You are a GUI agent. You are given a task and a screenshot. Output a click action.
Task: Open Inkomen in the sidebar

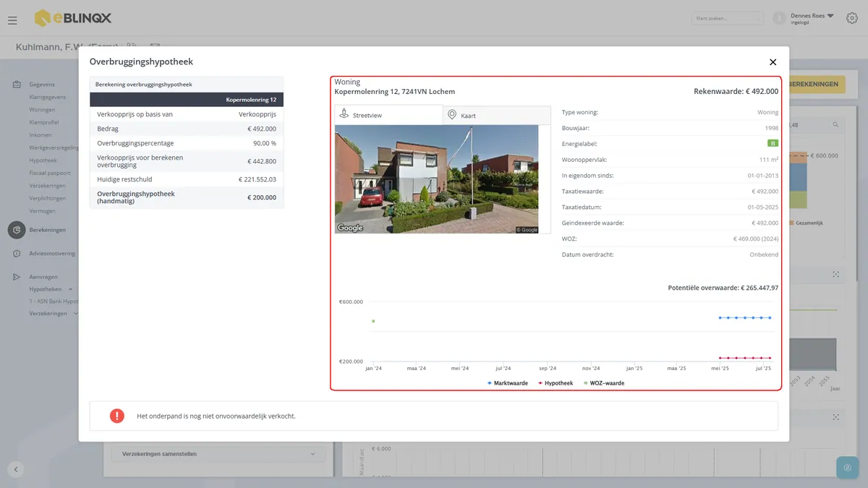click(41, 135)
